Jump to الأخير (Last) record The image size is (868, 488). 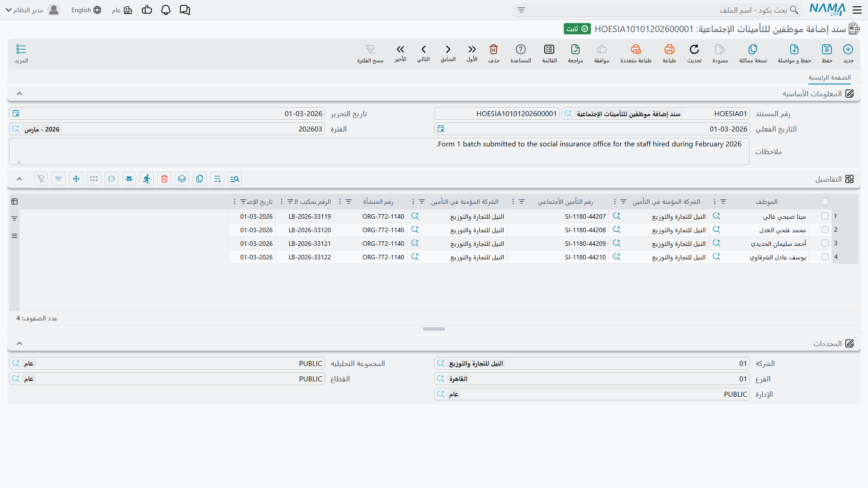click(x=400, y=49)
